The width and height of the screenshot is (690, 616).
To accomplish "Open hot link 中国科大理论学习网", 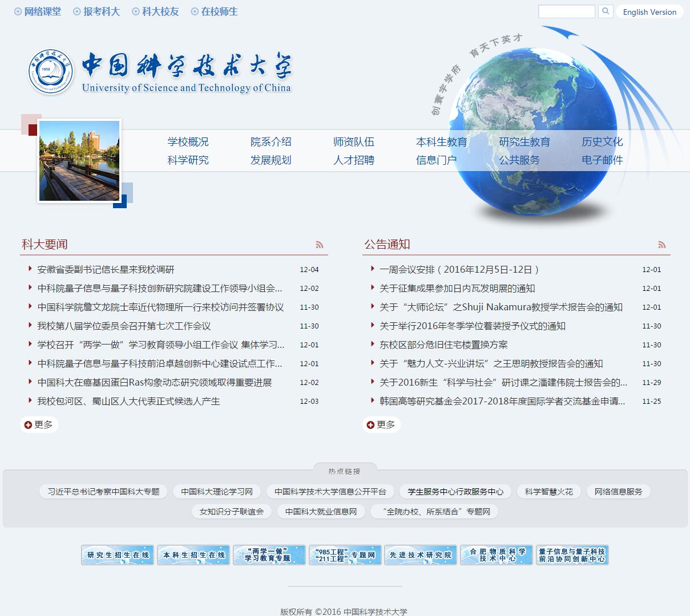I will click(217, 492).
